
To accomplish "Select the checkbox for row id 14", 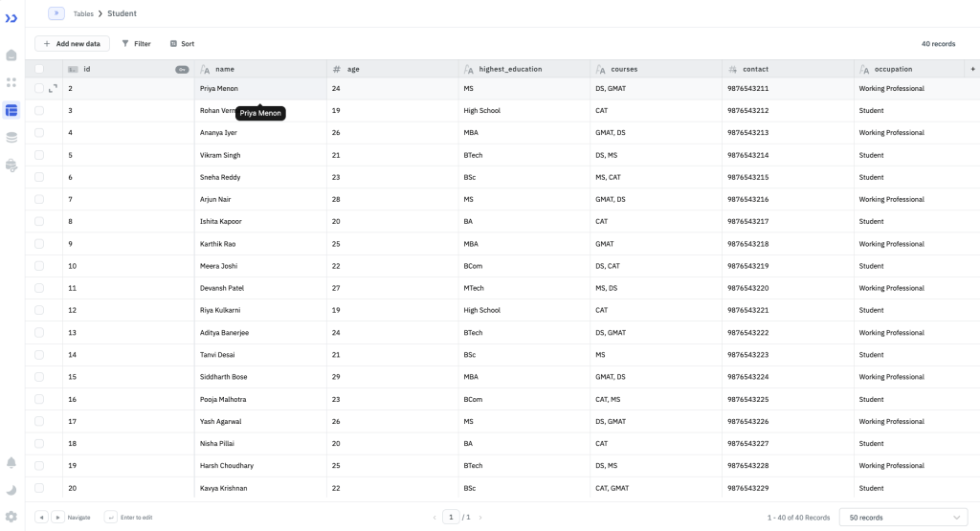I will point(39,354).
